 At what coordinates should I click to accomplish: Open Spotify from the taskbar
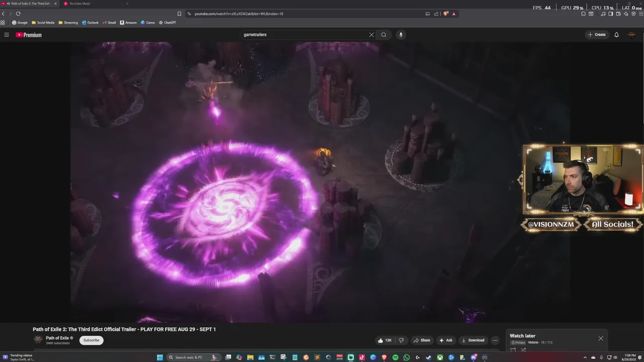click(x=395, y=357)
